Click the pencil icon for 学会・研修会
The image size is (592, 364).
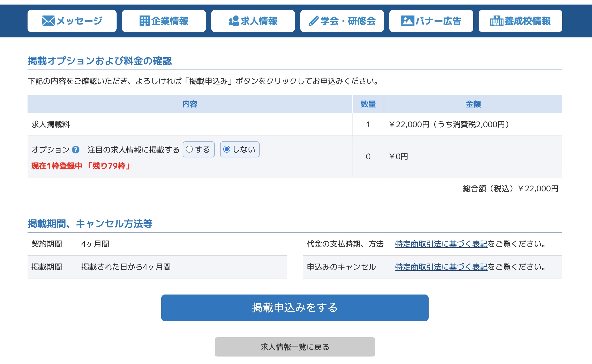pyautogui.click(x=313, y=21)
